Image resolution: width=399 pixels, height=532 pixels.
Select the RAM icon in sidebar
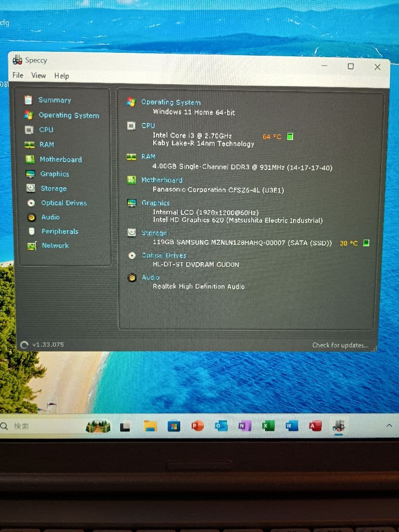click(x=30, y=145)
